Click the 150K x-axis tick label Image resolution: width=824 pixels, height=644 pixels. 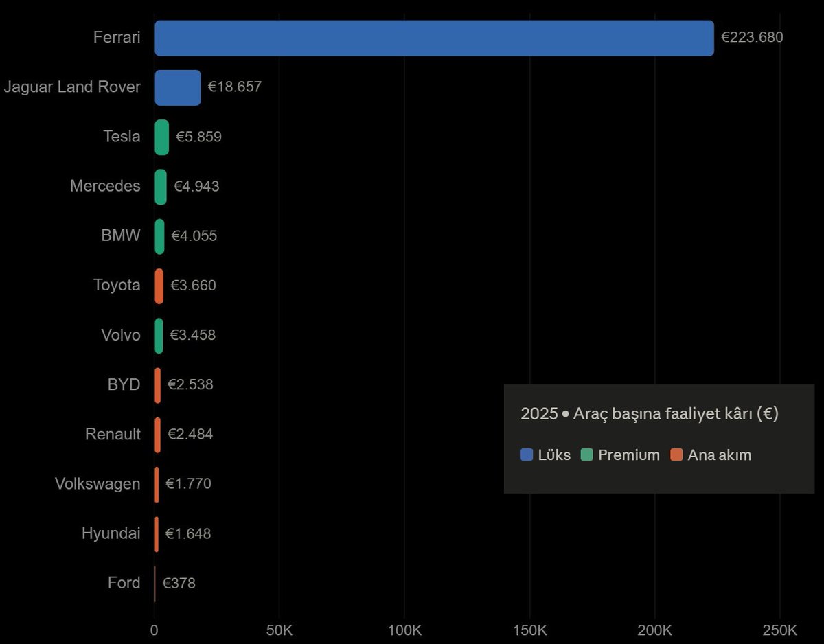coord(529,630)
